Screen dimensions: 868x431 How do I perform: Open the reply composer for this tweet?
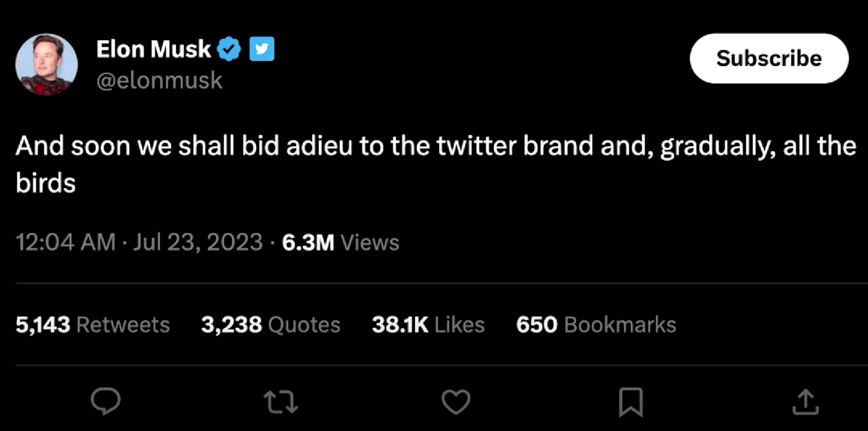(x=105, y=402)
